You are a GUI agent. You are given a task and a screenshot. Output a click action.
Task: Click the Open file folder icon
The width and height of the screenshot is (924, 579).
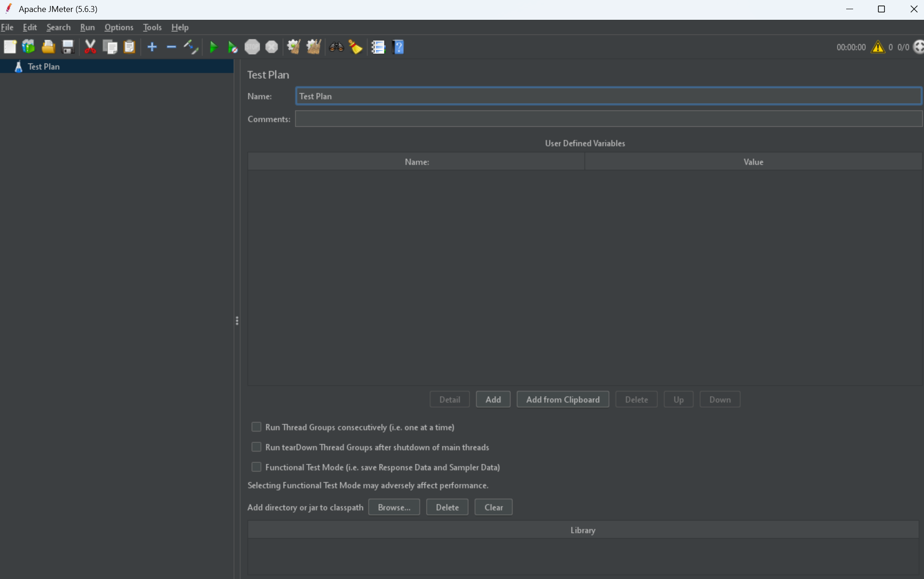(x=48, y=47)
